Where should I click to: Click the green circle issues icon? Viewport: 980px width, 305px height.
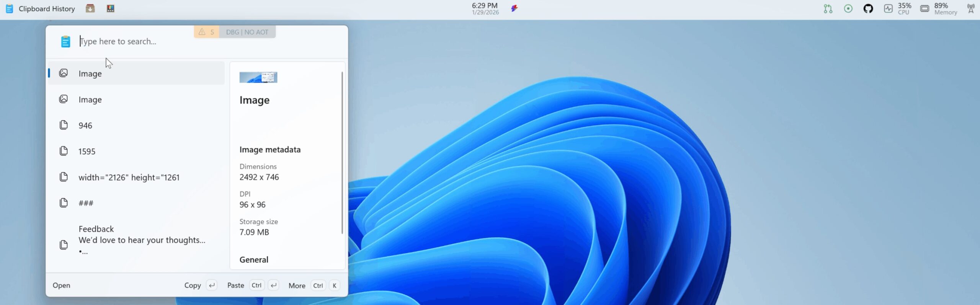848,8
